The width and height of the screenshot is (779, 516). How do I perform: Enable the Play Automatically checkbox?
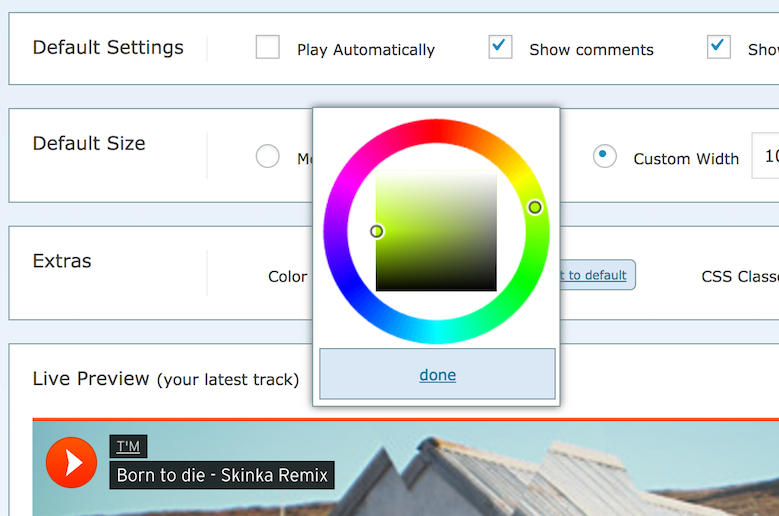tap(267, 47)
